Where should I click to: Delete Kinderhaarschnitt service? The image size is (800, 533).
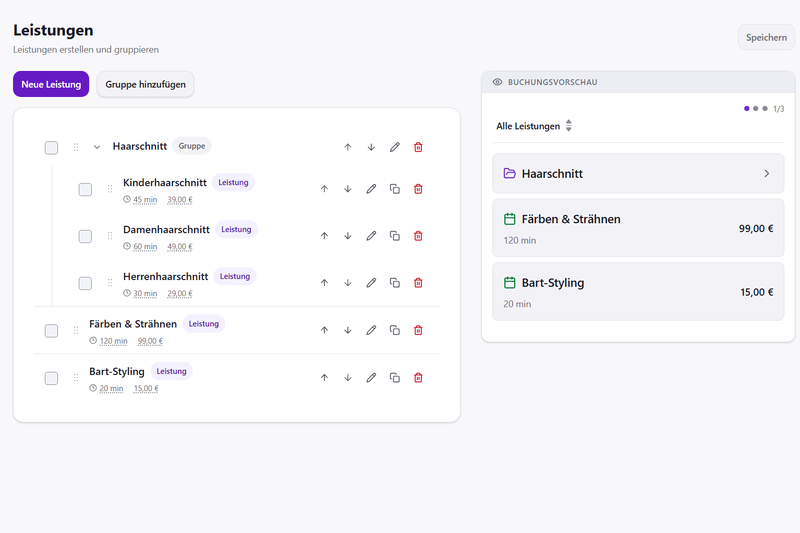click(418, 189)
